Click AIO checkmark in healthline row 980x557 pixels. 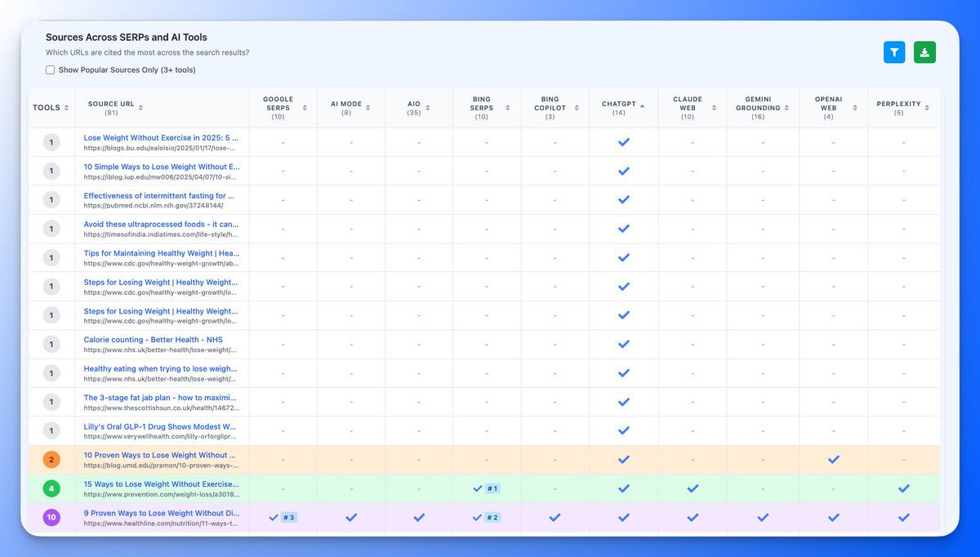(420, 517)
